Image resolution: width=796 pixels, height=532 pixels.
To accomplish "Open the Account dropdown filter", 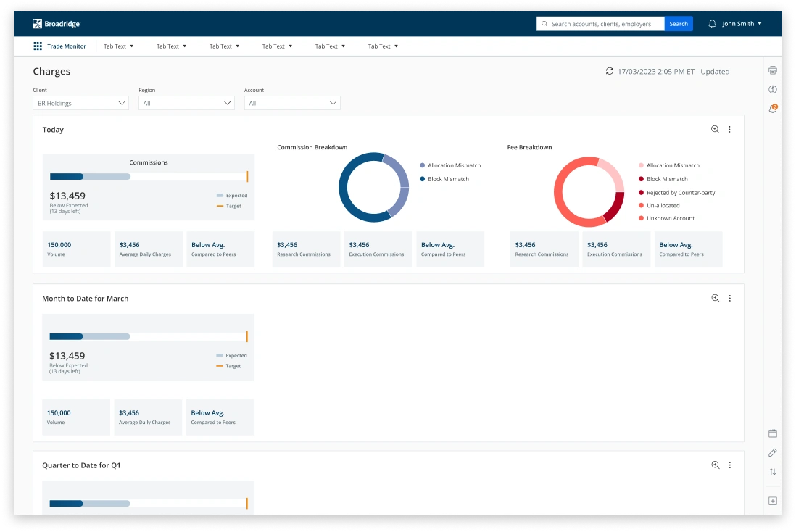I will click(x=291, y=102).
